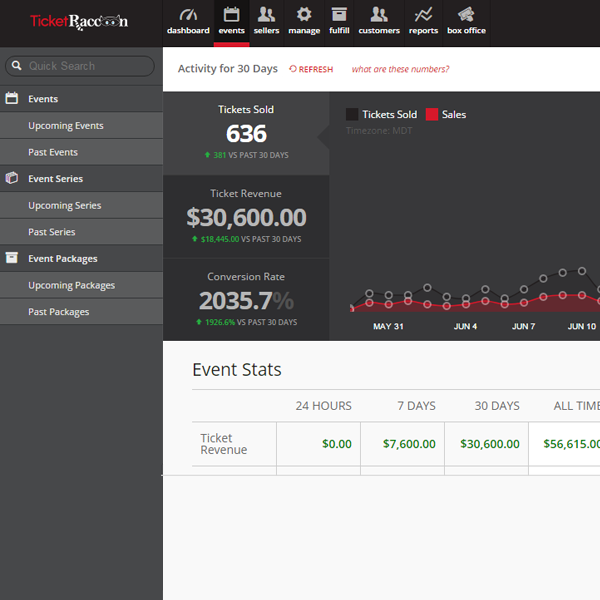Open the reports chart icon

(x=423, y=15)
